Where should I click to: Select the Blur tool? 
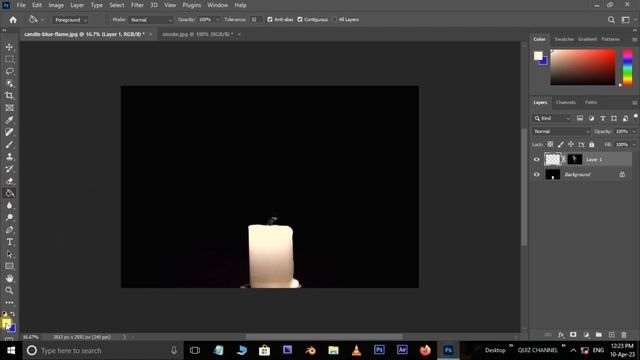pyautogui.click(x=9, y=205)
